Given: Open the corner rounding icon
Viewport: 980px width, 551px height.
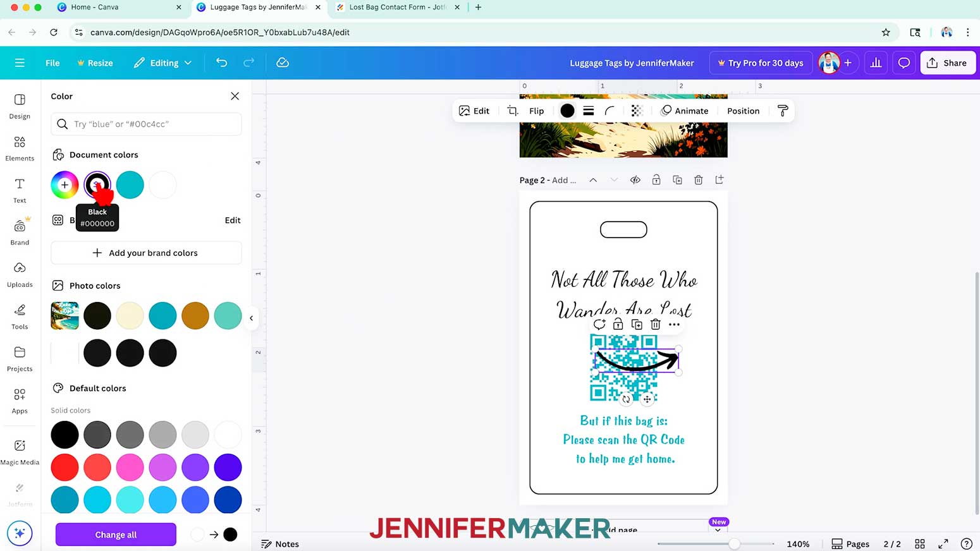Looking at the screenshot, I should 609,111.
